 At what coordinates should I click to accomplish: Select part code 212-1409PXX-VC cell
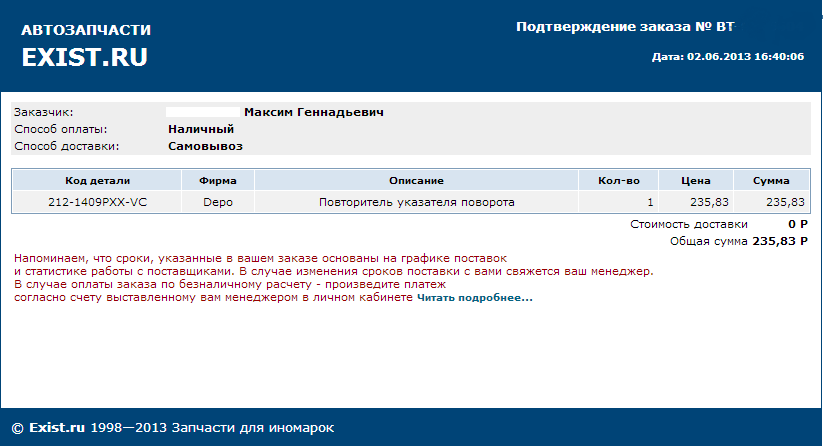[x=97, y=202]
